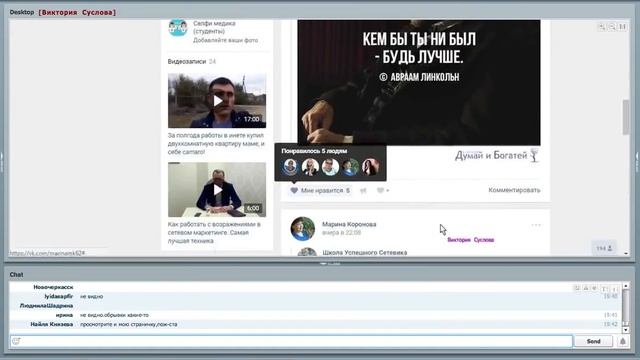Click the zoom-in icon in Desktop panel
This screenshot has height=360, width=640.
[602, 27]
